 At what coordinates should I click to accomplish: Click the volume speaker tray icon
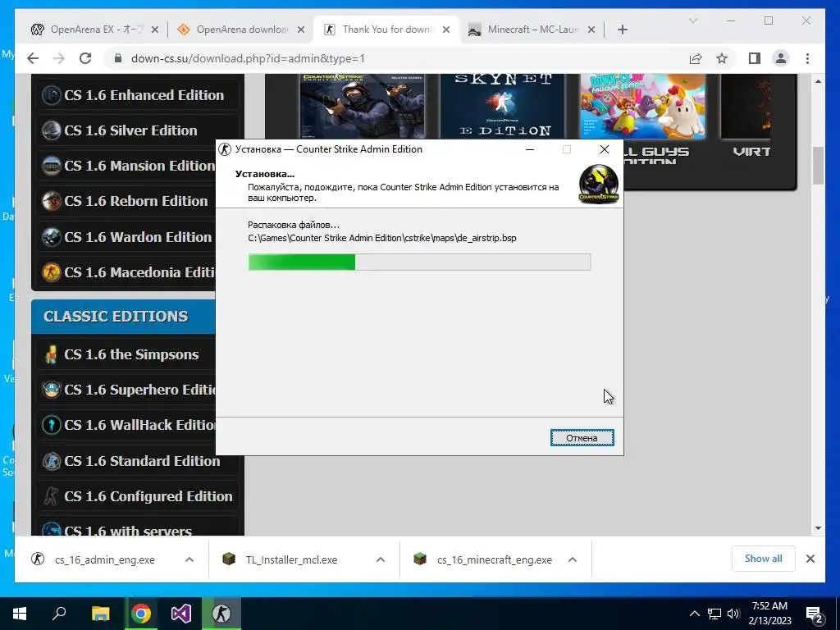(733, 614)
